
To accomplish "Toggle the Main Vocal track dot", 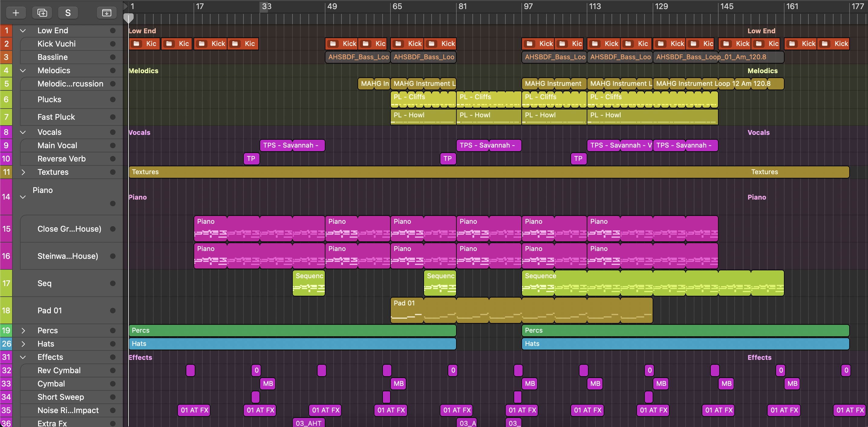I will tap(113, 145).
